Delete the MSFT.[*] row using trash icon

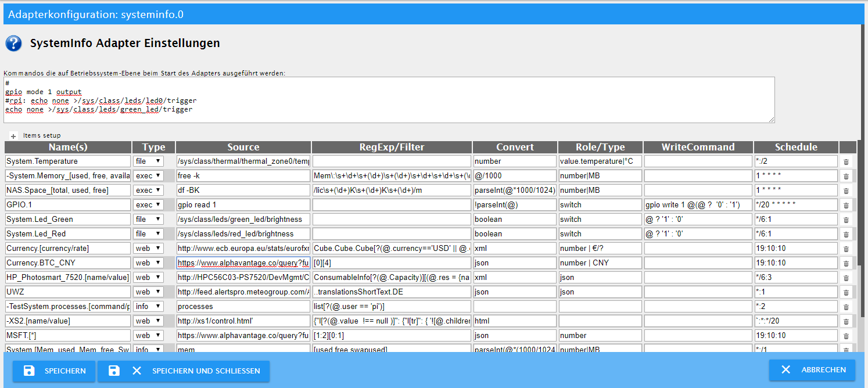[x=846, y=336]
